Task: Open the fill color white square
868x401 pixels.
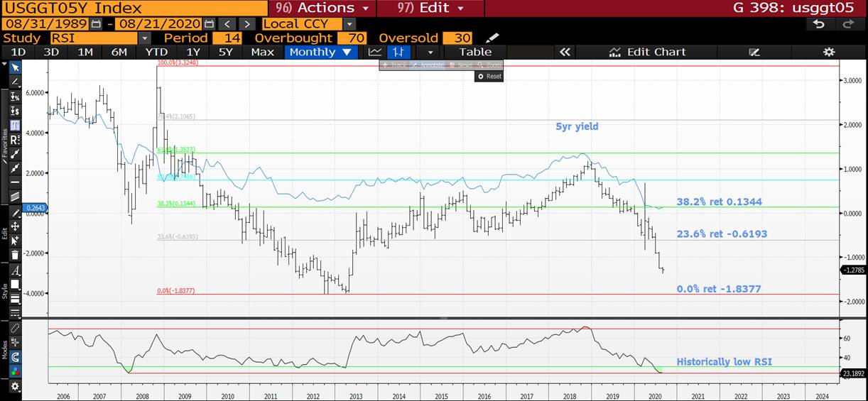Action: [15, 285]
